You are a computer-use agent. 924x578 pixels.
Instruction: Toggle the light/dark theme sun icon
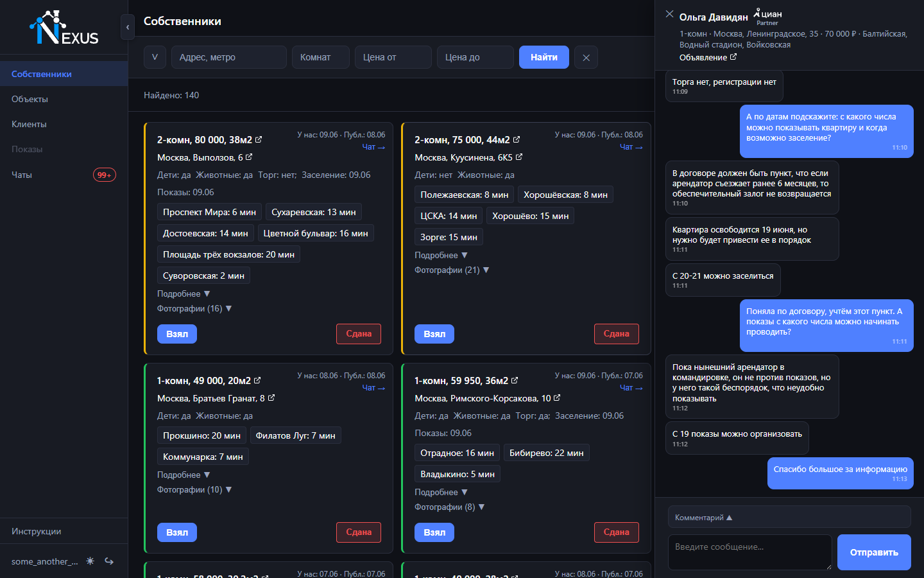[x=90, y=561]
